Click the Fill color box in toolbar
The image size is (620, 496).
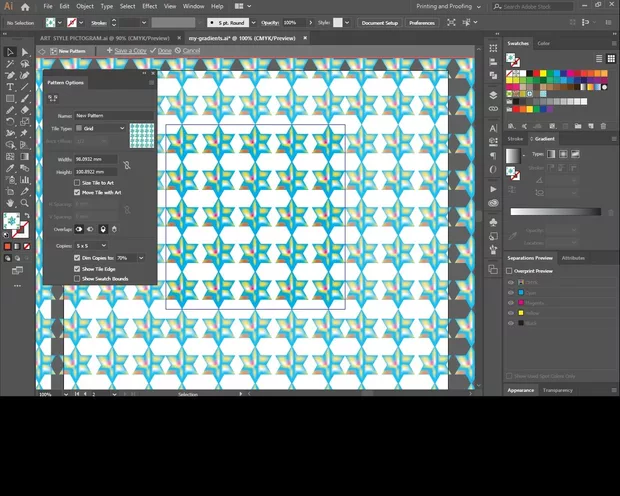point(11,221)
